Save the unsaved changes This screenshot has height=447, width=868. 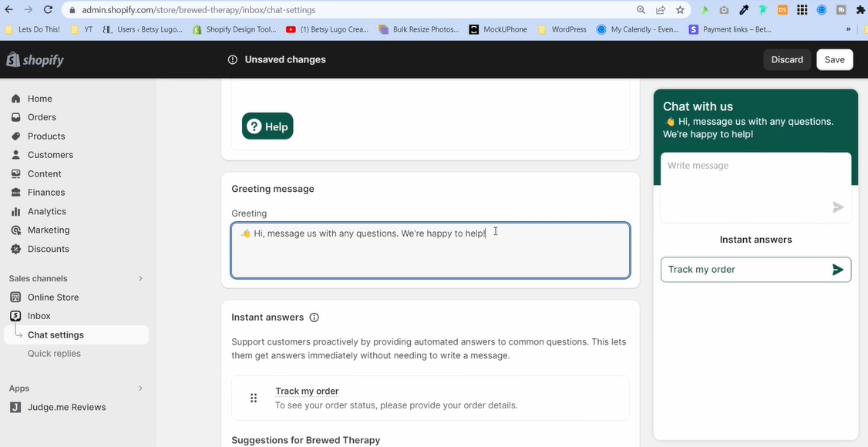point(834,59)
